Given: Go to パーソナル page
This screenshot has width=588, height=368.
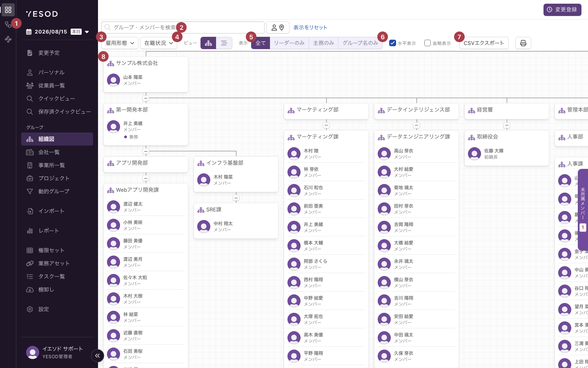Looking at the screenshot, I should tap(57, 72).
